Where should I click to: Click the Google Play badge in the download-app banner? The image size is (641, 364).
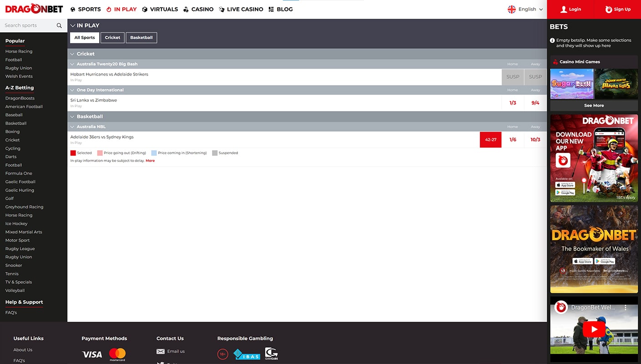pyautogui.click(x=565, y=192)
